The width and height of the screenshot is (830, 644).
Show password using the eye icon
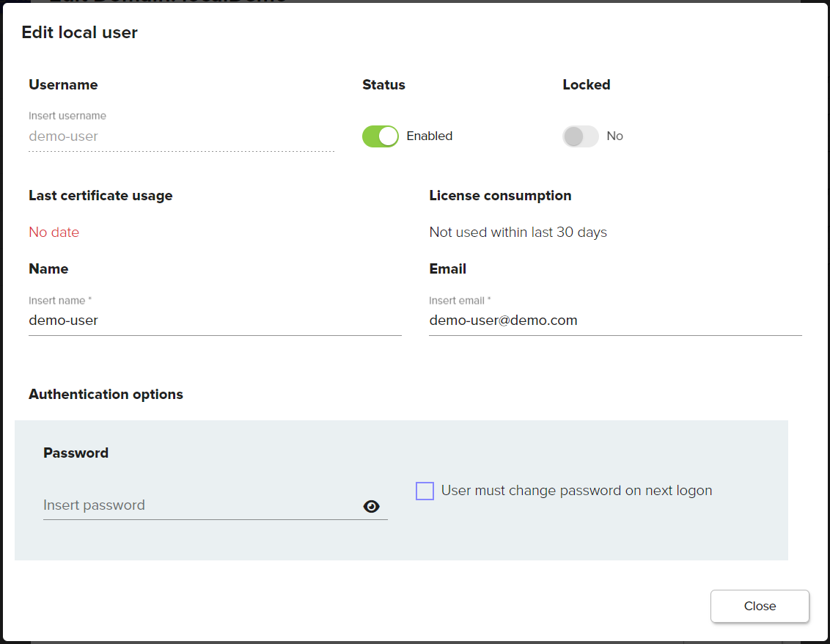pyautogui.click(x=372, y=506)
